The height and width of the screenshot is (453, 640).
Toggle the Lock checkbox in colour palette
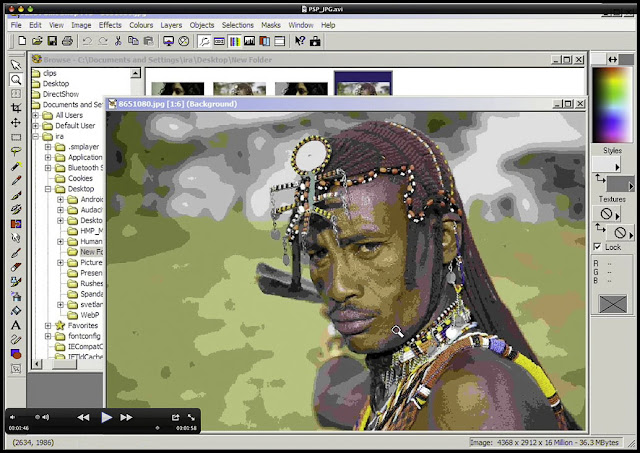pyautogui.click(x=597, y=247)
